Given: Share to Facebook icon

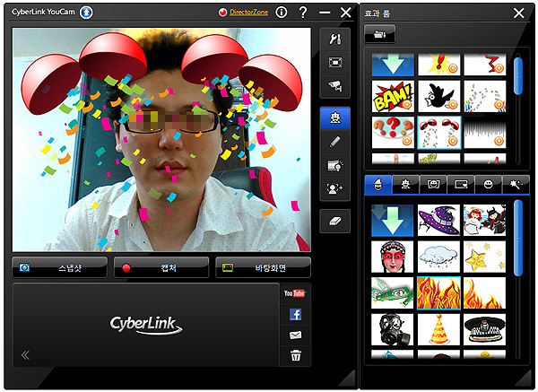Looking at the screenshot, I should [295, 314].
